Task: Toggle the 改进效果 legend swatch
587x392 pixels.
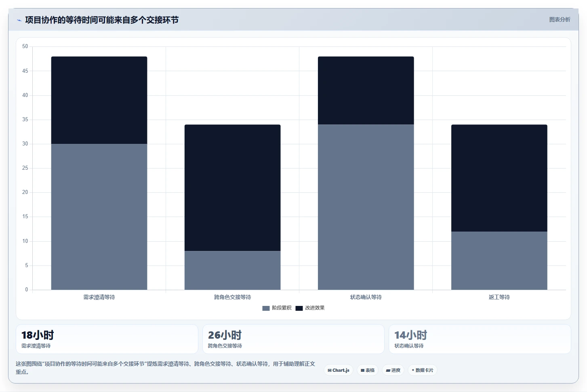Action: [299, 308]
